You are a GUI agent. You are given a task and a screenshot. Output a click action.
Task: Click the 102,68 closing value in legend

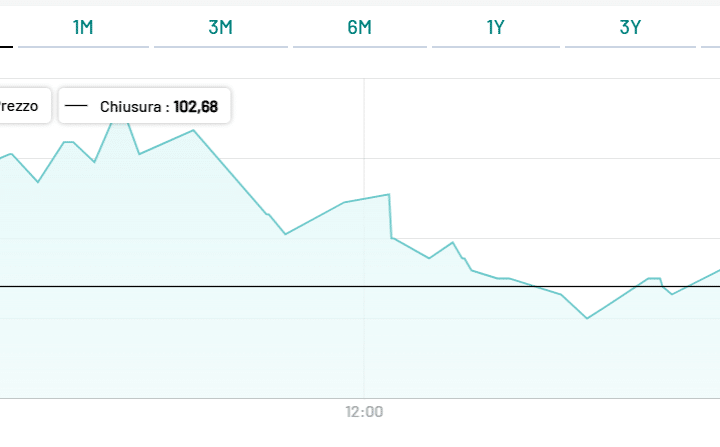tap(196, 106)
